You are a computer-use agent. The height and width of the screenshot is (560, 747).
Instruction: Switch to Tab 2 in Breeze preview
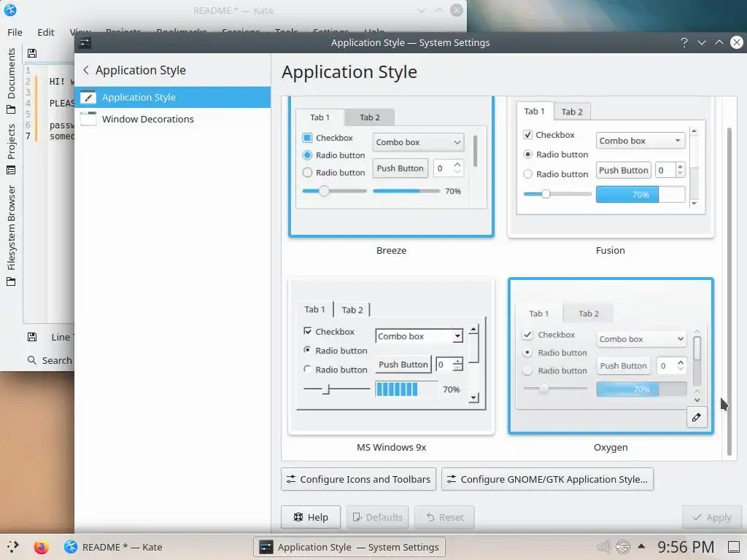[x=370, y=117]
